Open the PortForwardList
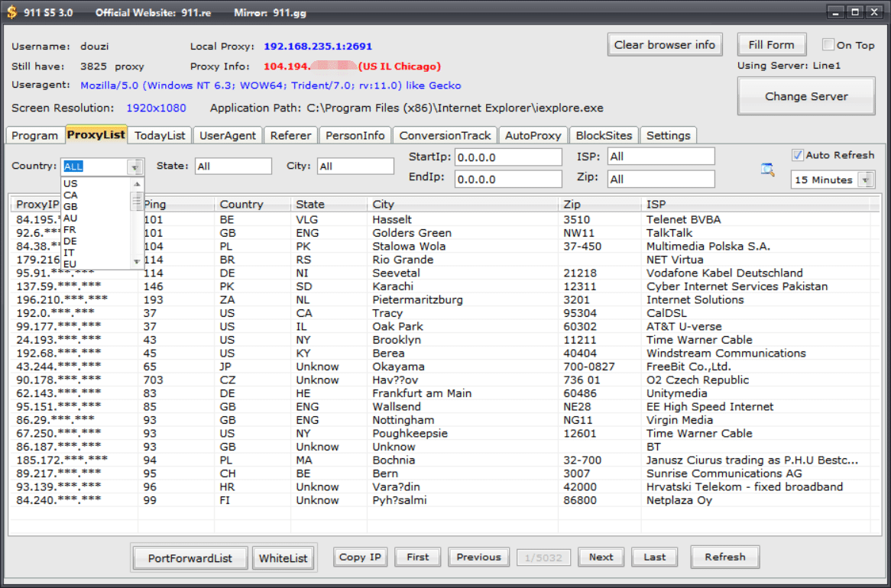 (x=190, y=558)
